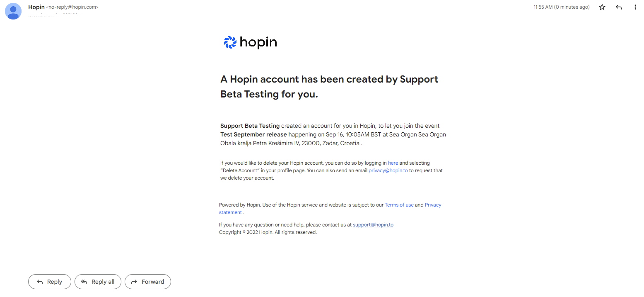The width and height of the screenshot is (644, 297).
Task: Click the curved arrow icon in Reply button
Action: [x=40, y=282]
